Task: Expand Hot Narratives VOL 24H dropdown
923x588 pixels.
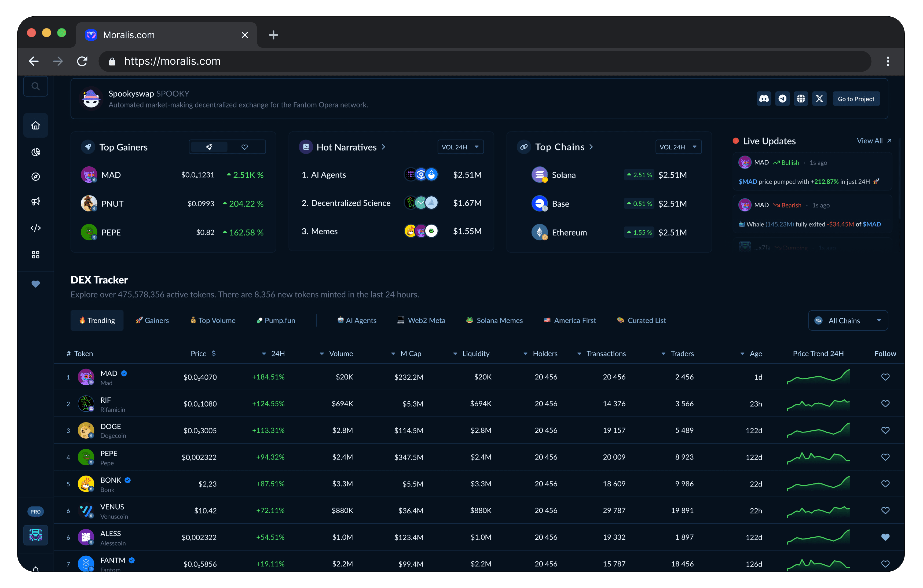Action: point(460,147)
